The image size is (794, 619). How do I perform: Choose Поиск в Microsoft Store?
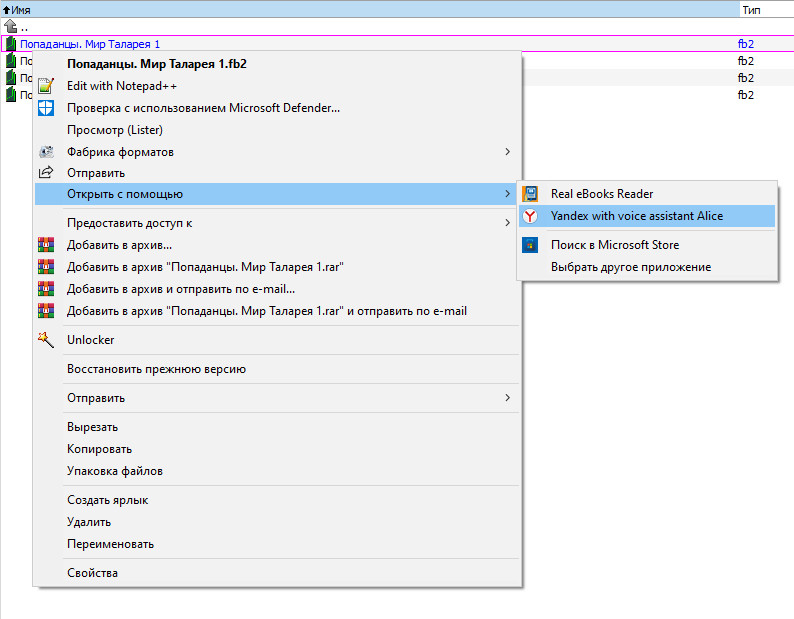click(647, 245)
